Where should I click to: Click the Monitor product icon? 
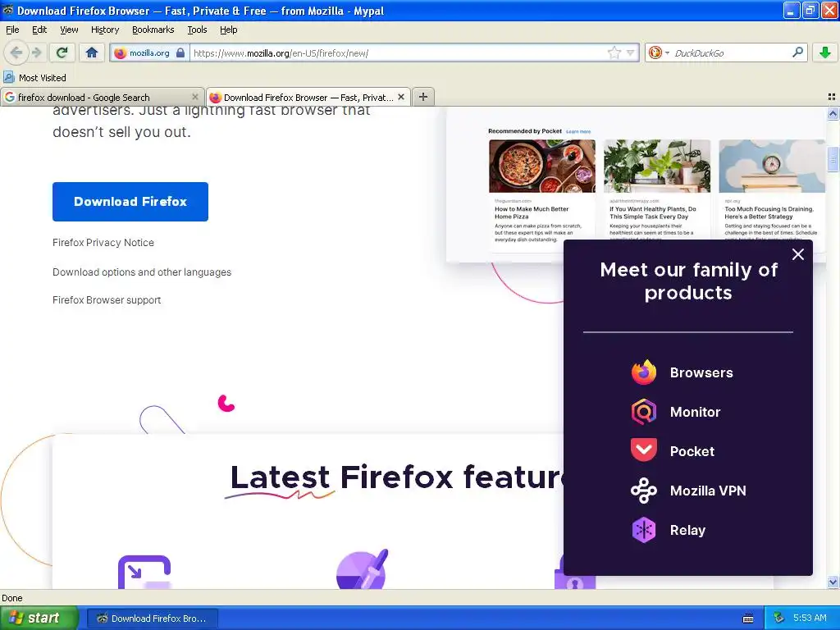(x=644, y=412)
